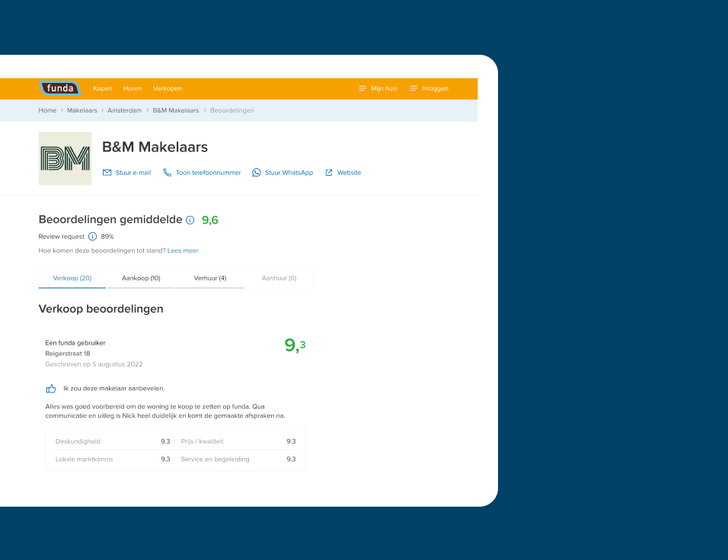Click the 89% review request value

click(x=107, y=237)
